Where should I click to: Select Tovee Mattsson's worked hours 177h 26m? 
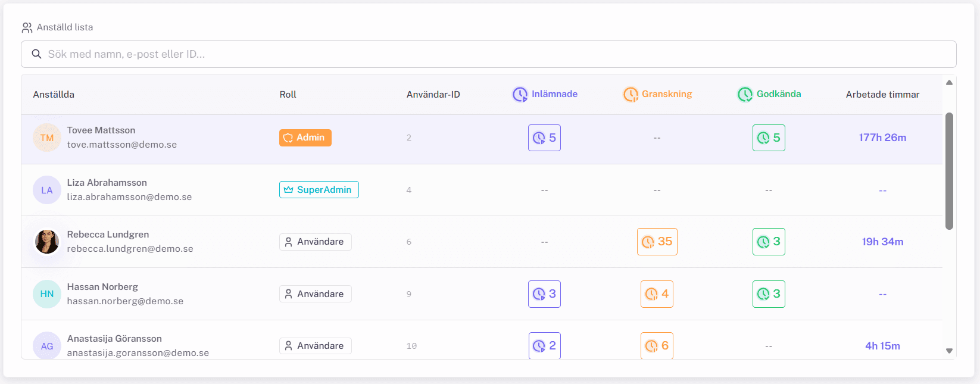pos(882,138)
